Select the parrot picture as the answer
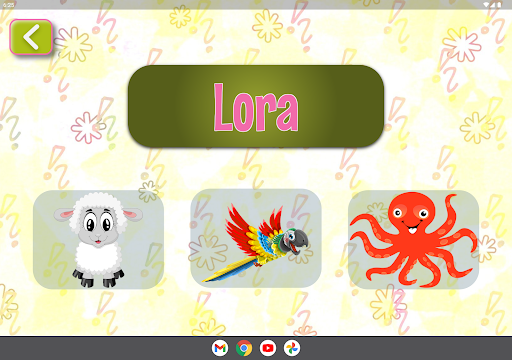This screenshot has height=360, width=512. (x=256, y=238)
